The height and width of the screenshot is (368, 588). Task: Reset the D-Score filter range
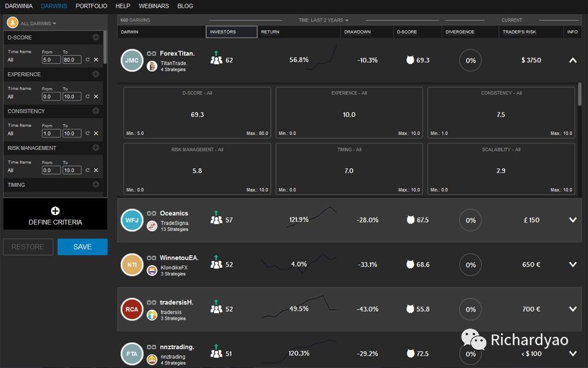pos(88,59)
